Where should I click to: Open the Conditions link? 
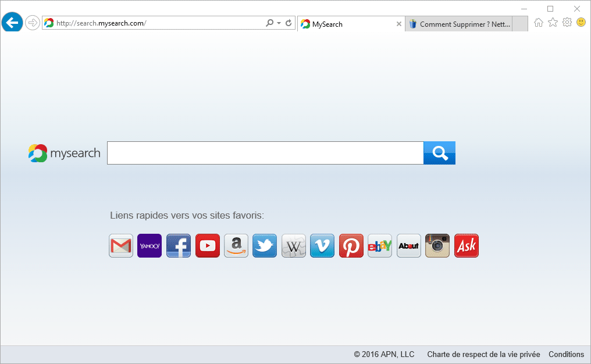tap(566, 355)
